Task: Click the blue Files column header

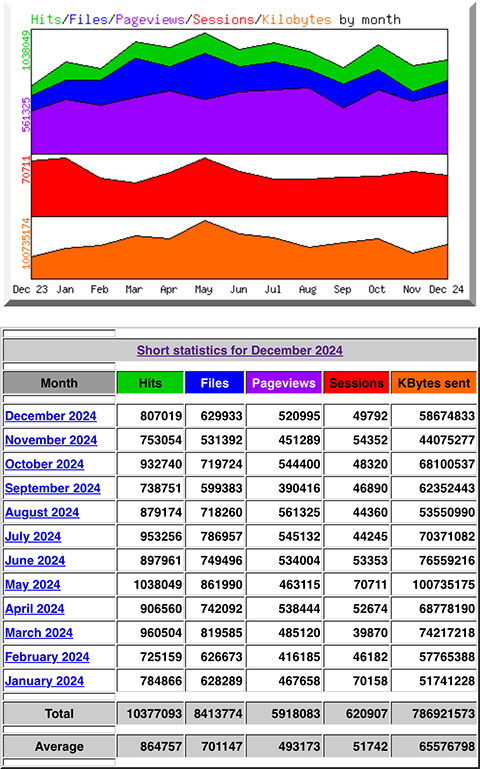Action: [x=215, y=383]
